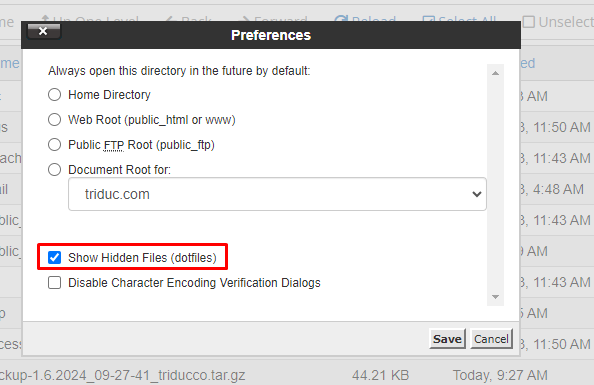The height and width of the screenshot is (385, 594).
Task: Click the Up One Level toolbar icon
Action: coord(45,18)
